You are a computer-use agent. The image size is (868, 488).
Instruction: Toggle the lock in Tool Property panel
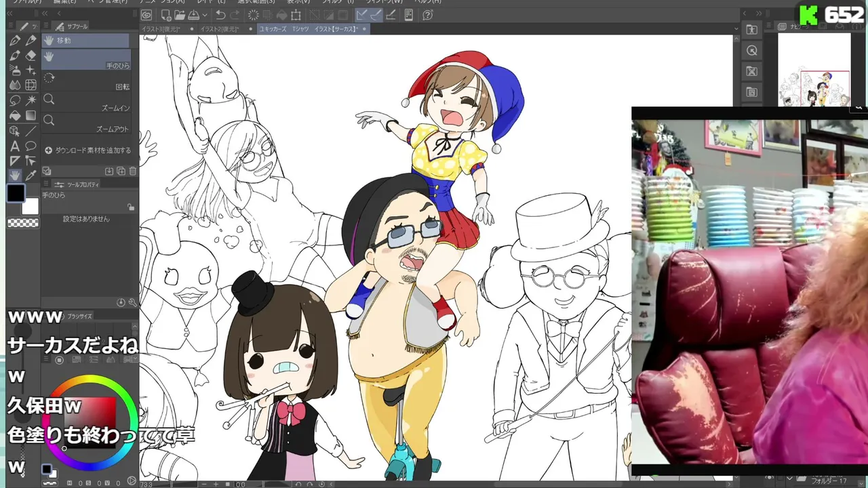click(x=131, y=207)
